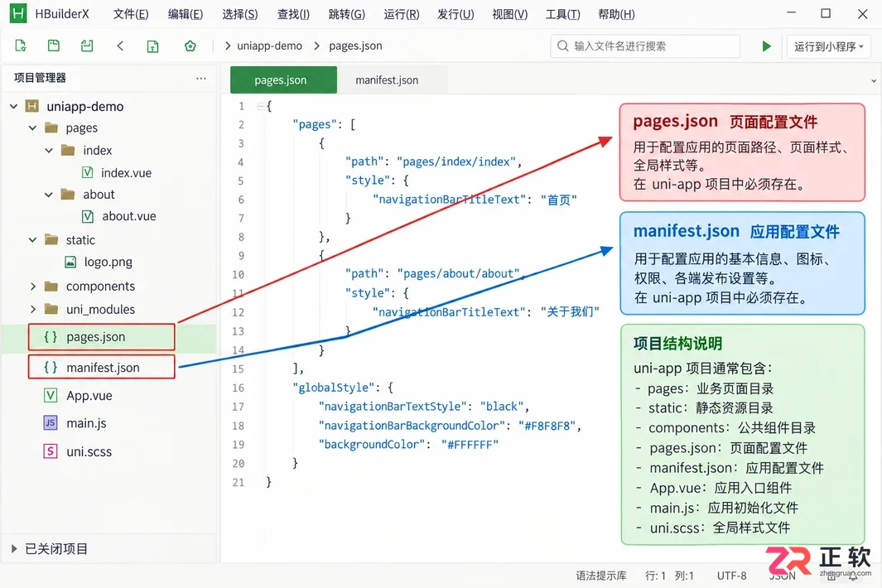Open the 编辑(E) menu
The height and width of the screenshot is (588, 882).
point(185,14)
